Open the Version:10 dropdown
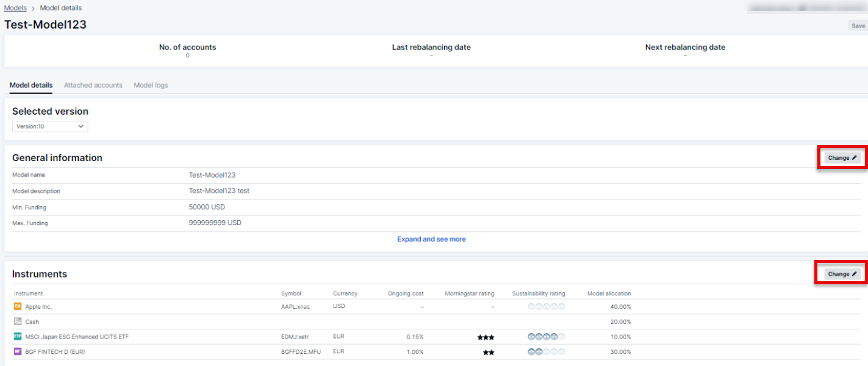The image size is (868, 366). point(50,126)
